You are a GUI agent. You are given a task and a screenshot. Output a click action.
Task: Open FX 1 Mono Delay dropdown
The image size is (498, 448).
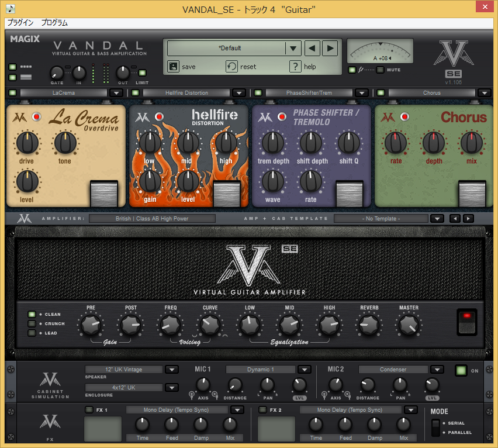[237, 410]
